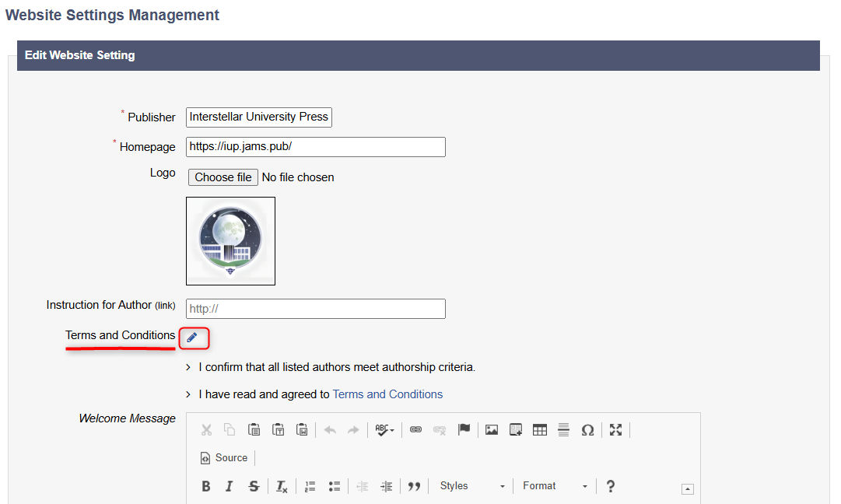The width and height of the screenshot is (841, 504).
Task: Switch editor to Source view
Action: tap(224, 458)
